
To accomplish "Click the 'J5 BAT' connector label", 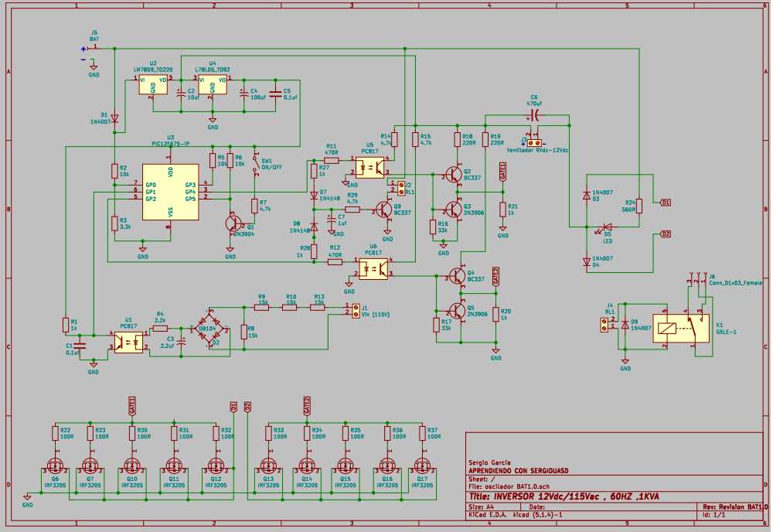I will point(94,36).
